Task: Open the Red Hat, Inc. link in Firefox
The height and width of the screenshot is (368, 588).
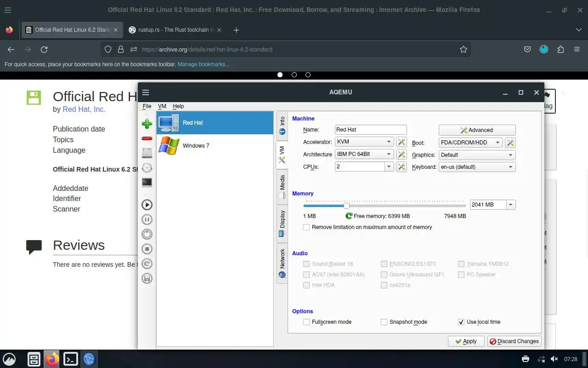Action: coord(84,109)
